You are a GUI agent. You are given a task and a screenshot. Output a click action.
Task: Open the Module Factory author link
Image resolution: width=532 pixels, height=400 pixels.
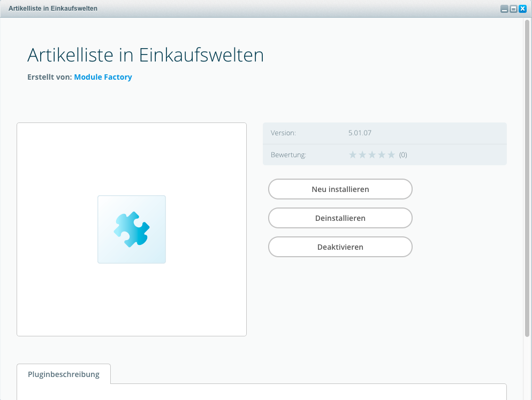[x=103, y=77]
